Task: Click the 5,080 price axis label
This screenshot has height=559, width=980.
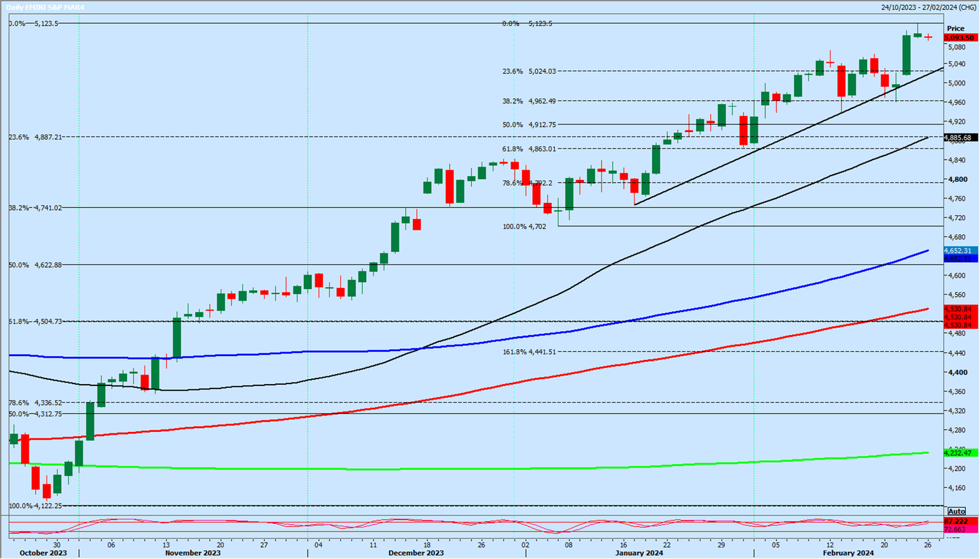Action: pyautogui.click(x=956, y=47)
